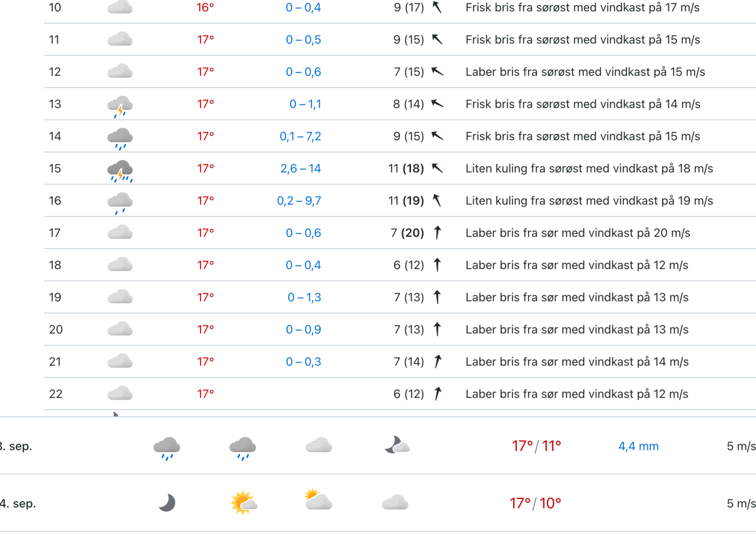This screenshot has height=535, width=756.
Task: Click the wind direction arrow for hour 17
Action: (x=437, y=232)
